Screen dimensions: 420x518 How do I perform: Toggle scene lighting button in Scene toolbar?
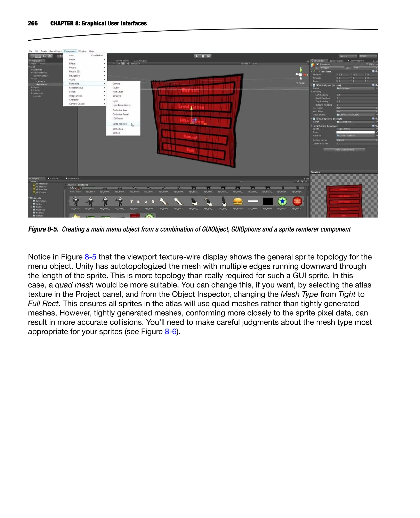pos(123,64)
